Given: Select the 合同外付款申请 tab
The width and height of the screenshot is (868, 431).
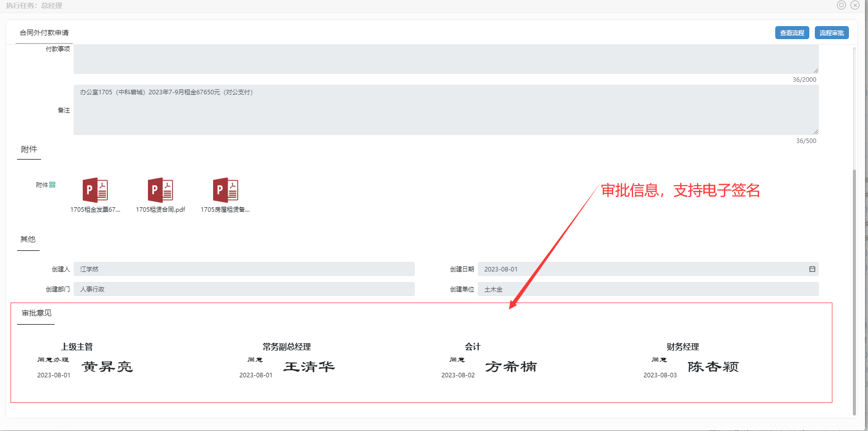Looking at the screenshot, I should (x=44, y=33).
